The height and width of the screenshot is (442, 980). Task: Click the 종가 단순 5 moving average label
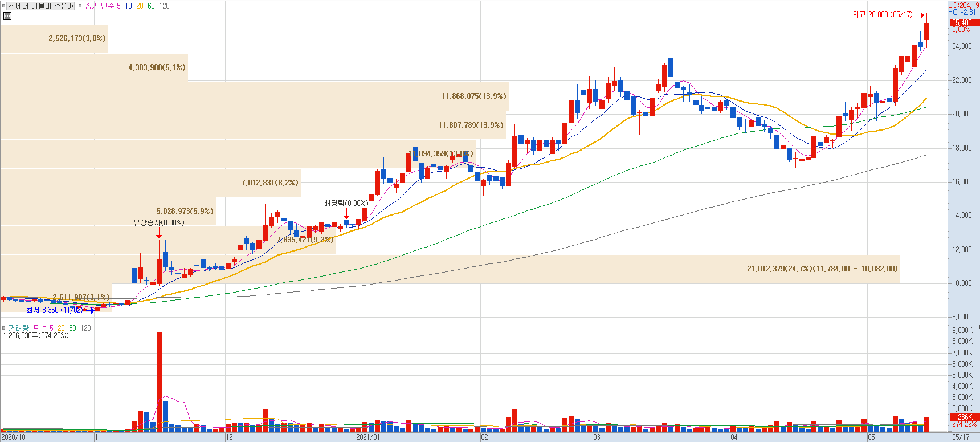[x=103, y=6]
